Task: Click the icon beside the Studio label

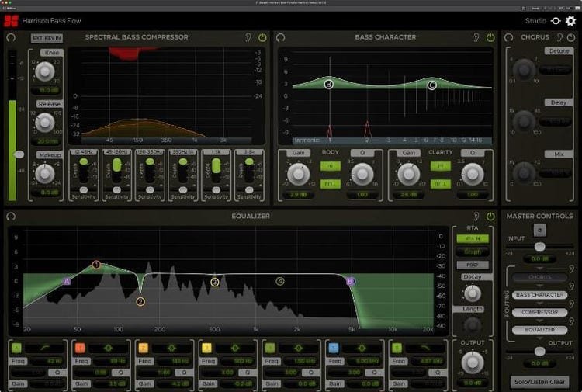Action: pos(556,21)
